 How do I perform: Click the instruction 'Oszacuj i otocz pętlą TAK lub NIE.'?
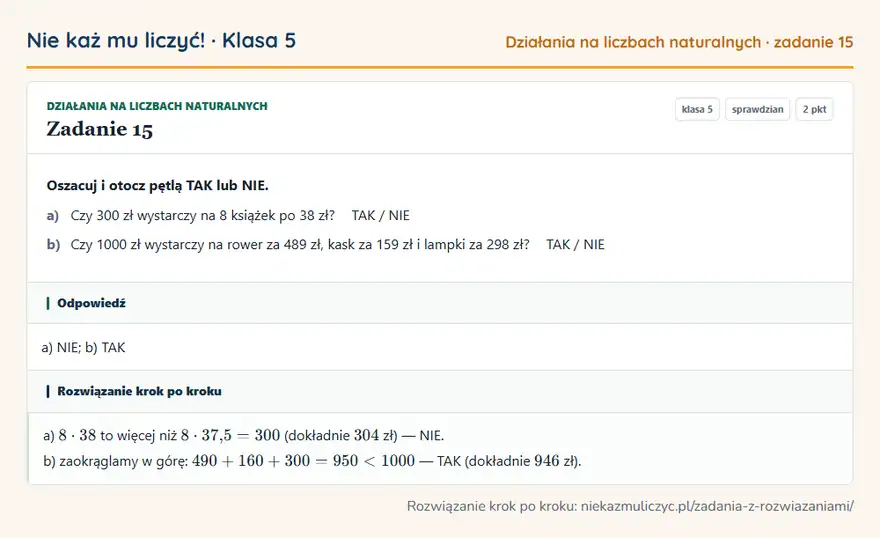[158, 186]
